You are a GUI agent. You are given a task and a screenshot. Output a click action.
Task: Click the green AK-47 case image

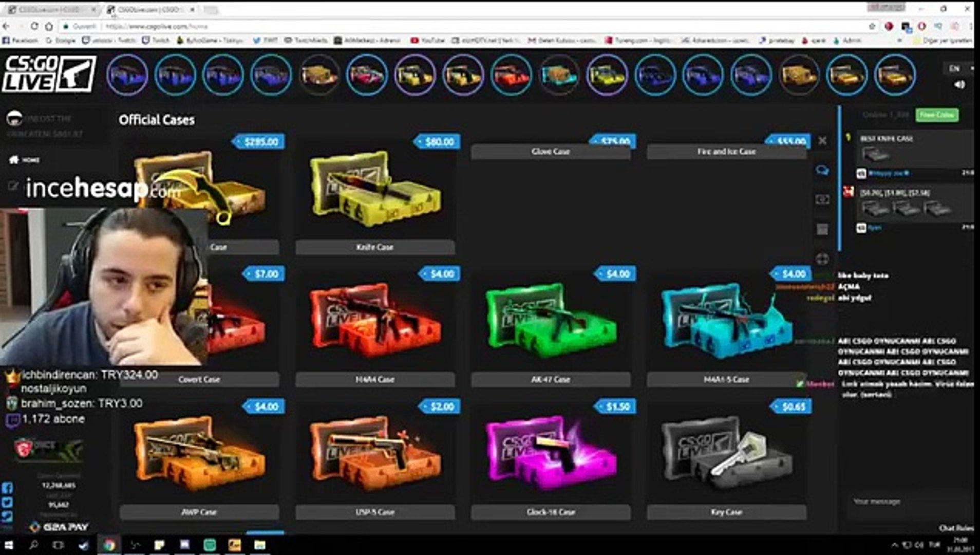click(x=551, y=321)
